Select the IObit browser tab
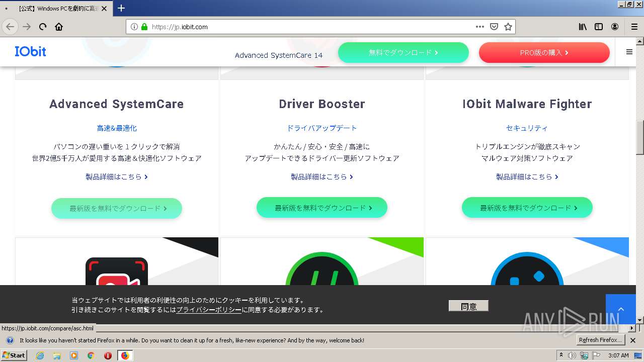The height and width of the screenshot is (362, 644). tap(57, 9)
